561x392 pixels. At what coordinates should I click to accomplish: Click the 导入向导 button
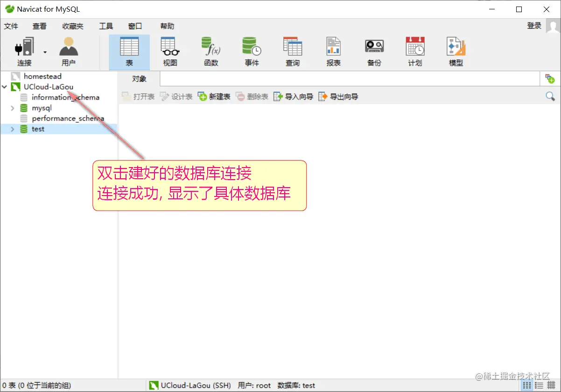pos(293,97)
